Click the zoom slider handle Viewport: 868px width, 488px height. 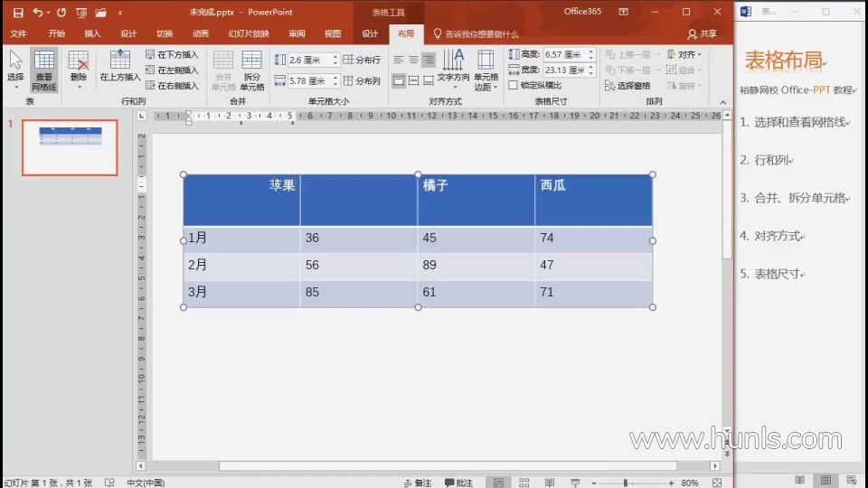pyautogui.click(x=626, y=483)
